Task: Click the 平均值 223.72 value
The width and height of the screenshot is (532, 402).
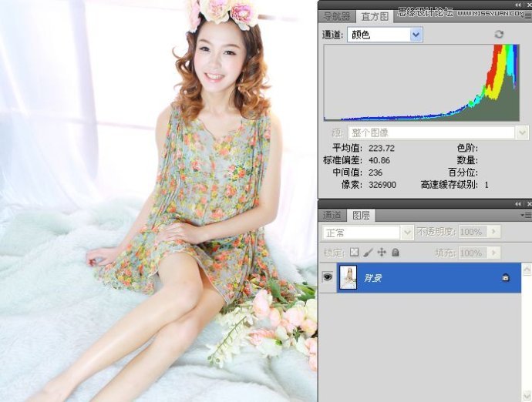Action: pyautogui.click(x=382, y=148)
